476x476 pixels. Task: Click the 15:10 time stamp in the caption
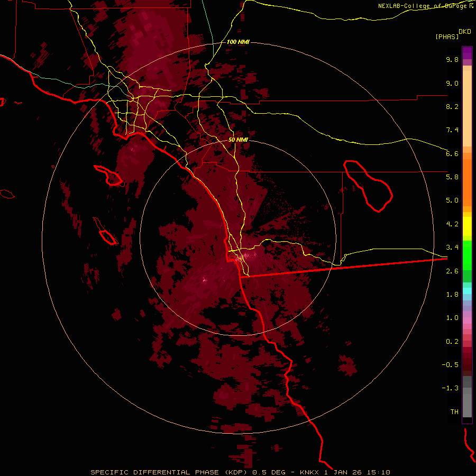coord(378,472)
